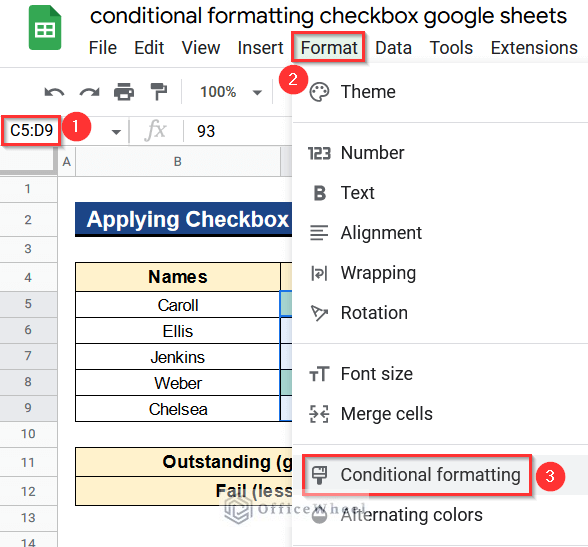Click the 123 Number icon
This screenshot has width=588, height=547.
(319, 153)
